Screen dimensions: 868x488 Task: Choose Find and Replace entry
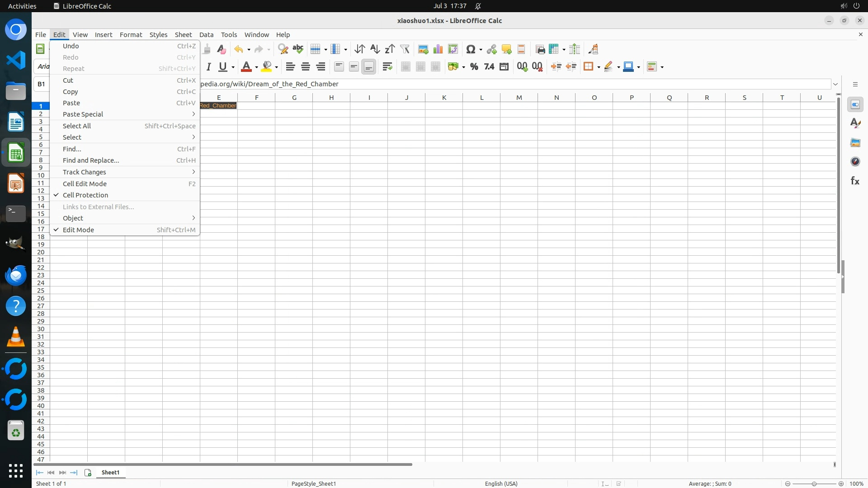click(x=91, y=160)
